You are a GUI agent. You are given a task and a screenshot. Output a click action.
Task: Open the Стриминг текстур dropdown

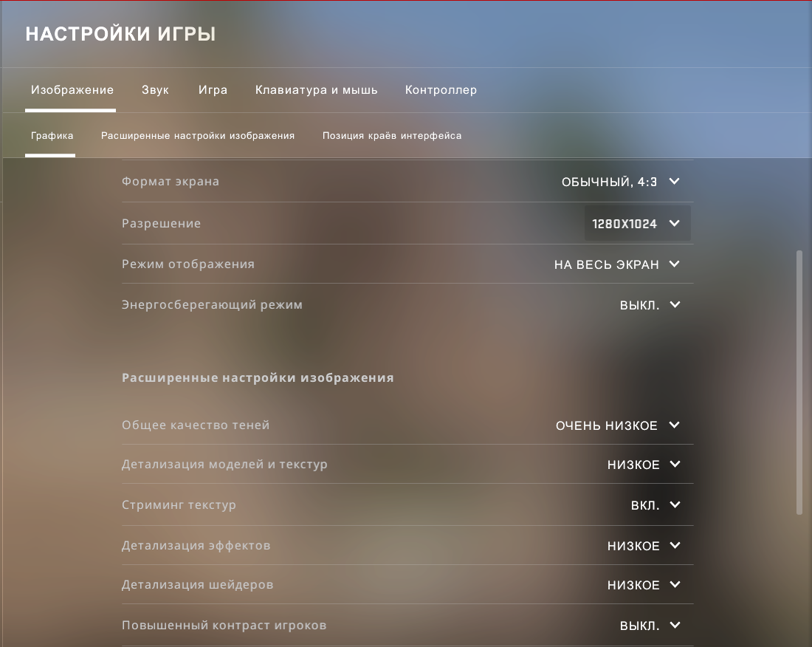click(655, 504)
